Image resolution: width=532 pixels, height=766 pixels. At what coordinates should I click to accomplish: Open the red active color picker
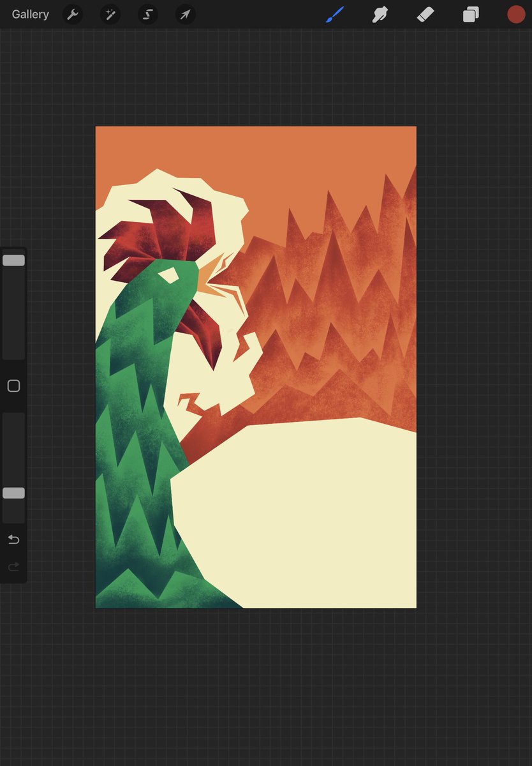pos(516,14)
